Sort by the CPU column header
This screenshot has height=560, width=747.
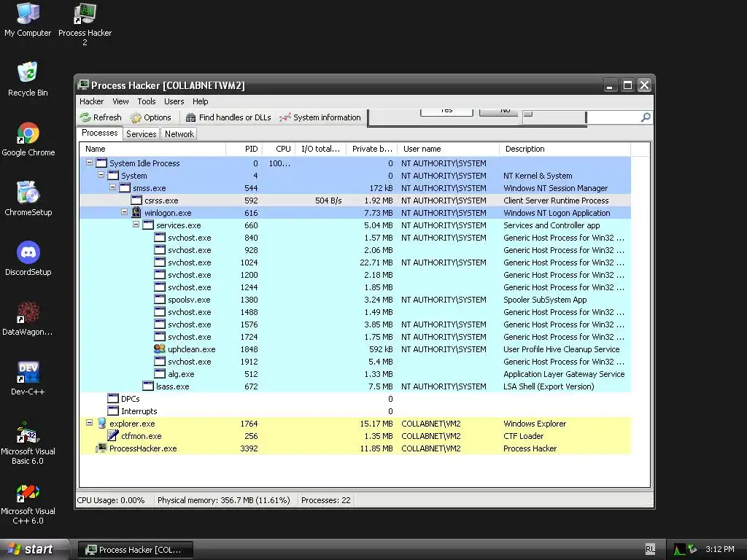pyautogui.click(x=279, y=149)
